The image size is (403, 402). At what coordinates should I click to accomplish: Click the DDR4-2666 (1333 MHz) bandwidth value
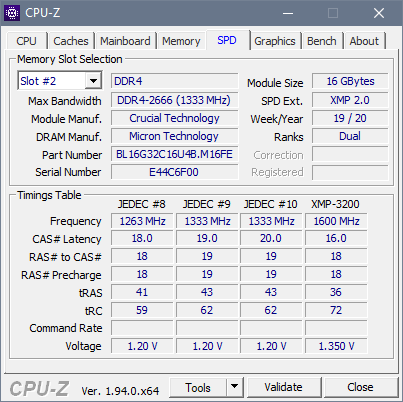175,100
